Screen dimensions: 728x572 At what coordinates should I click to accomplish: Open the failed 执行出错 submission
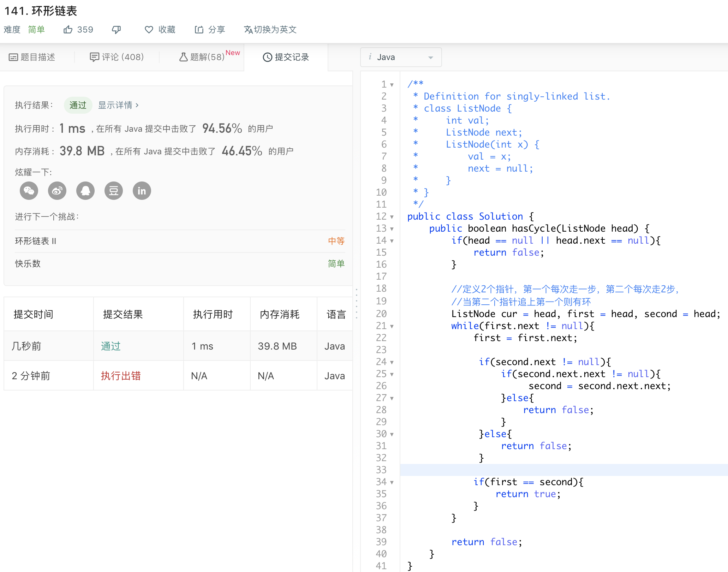(x=121, y=376)
